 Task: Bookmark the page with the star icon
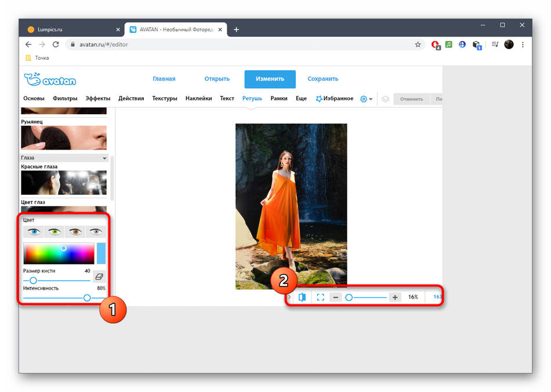click(x=418, y=44)
